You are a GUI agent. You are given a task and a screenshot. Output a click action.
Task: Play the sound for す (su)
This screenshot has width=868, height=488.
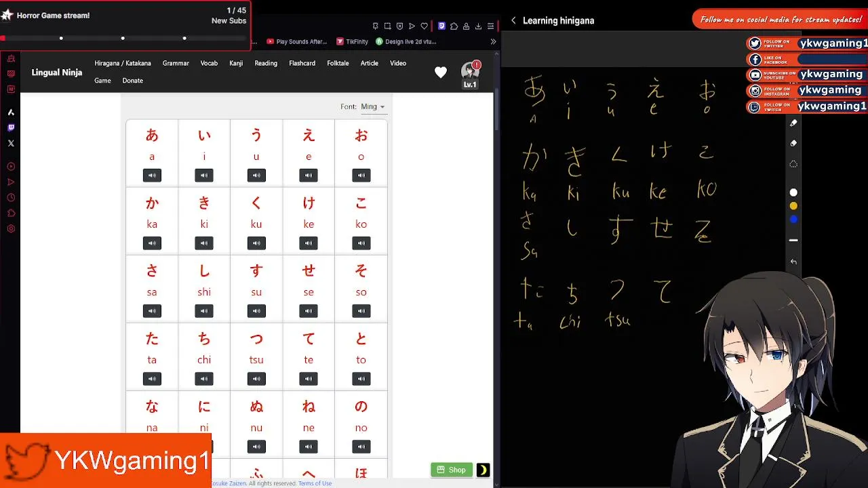[256, 311]
